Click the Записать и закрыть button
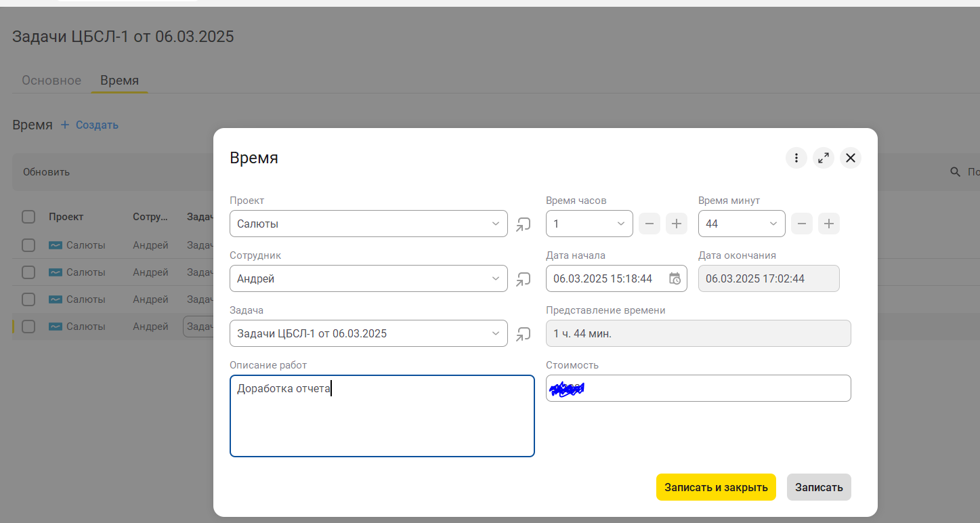980x523 pixels. point(716,487)
